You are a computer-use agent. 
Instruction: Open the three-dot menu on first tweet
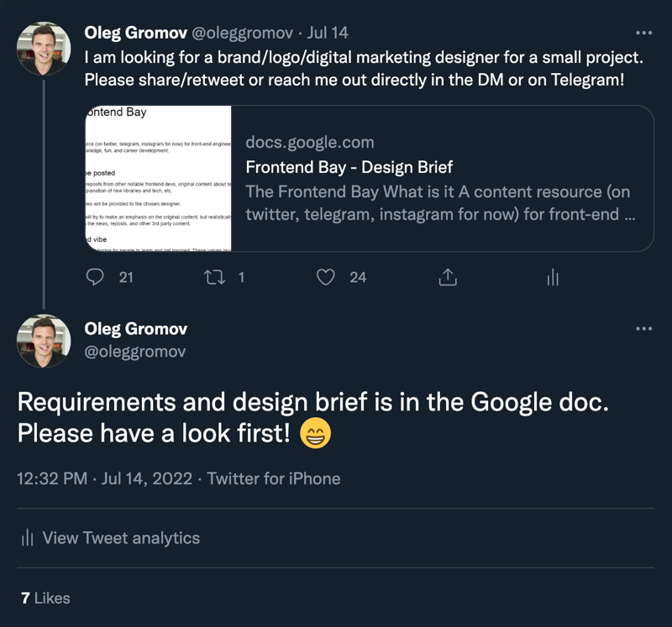pyautogui.click(x=643, y=33)
